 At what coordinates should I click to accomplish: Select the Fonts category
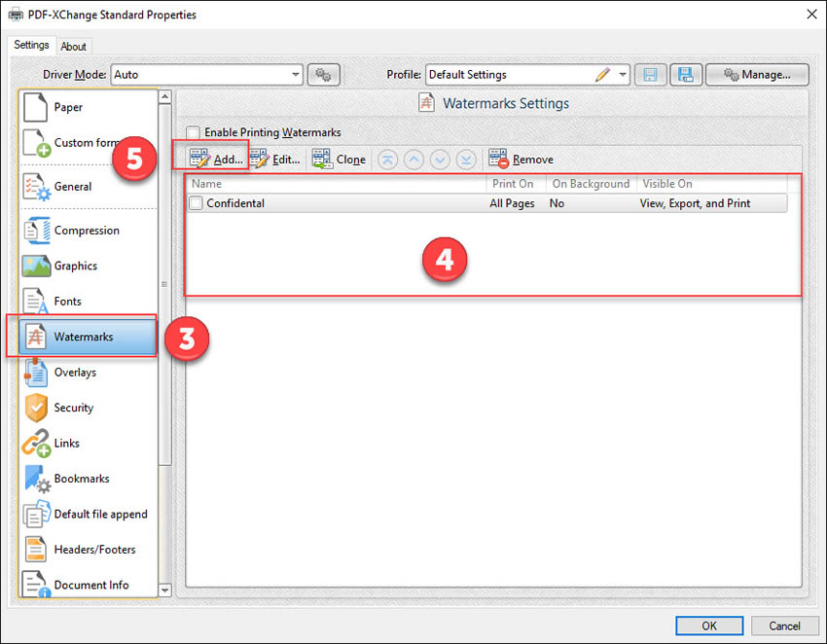pyautogui.click(x=89, y=302)
